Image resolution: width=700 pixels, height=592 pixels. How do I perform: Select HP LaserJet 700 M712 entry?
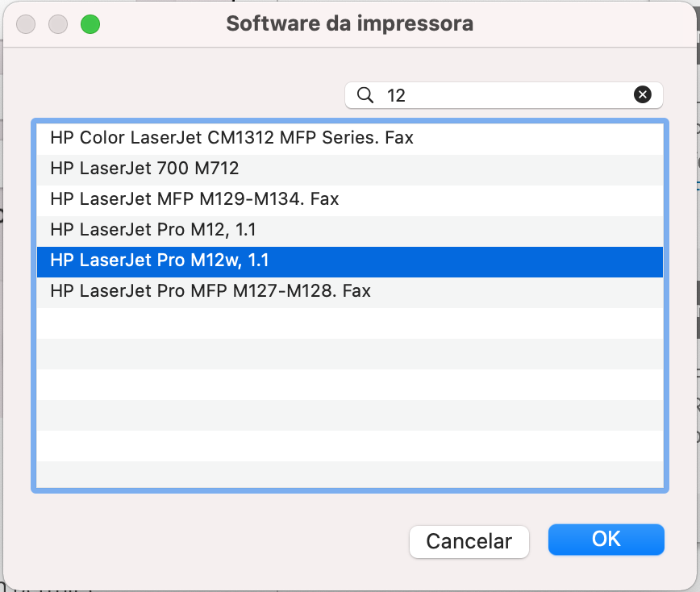click(x=144, y=169)
